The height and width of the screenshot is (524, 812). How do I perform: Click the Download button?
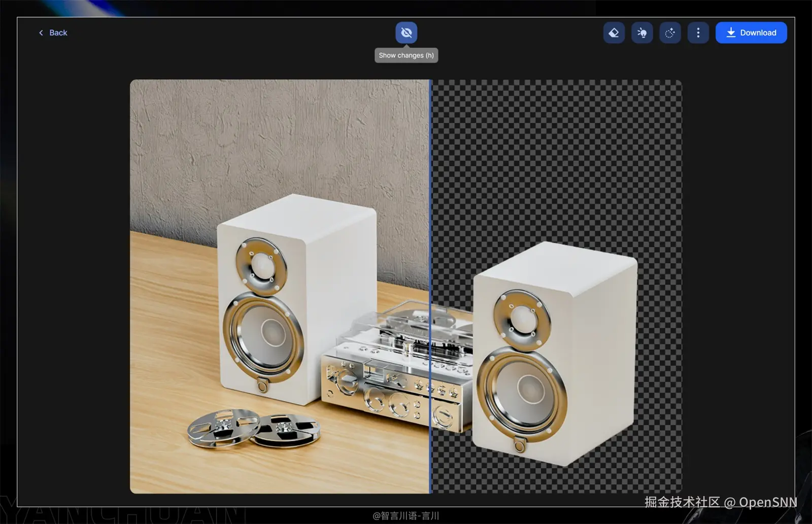click(751, 33)
